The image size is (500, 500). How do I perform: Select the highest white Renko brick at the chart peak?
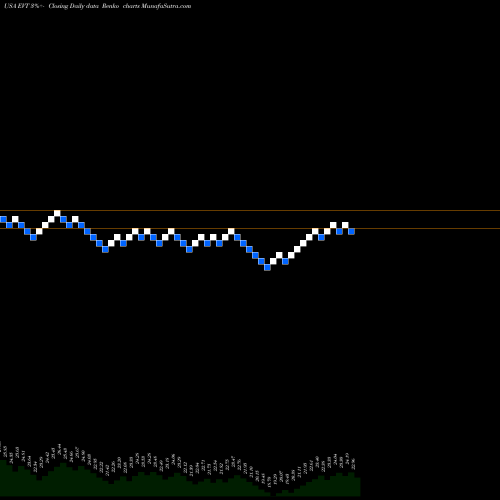[x=57, y=213]
